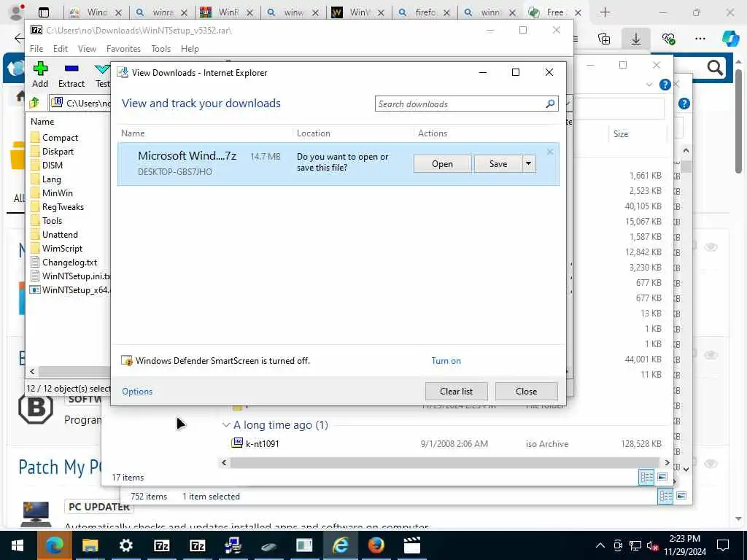Select the DISM folder in 7-Zip
747x560 pixels.
(x=53, y=166)
